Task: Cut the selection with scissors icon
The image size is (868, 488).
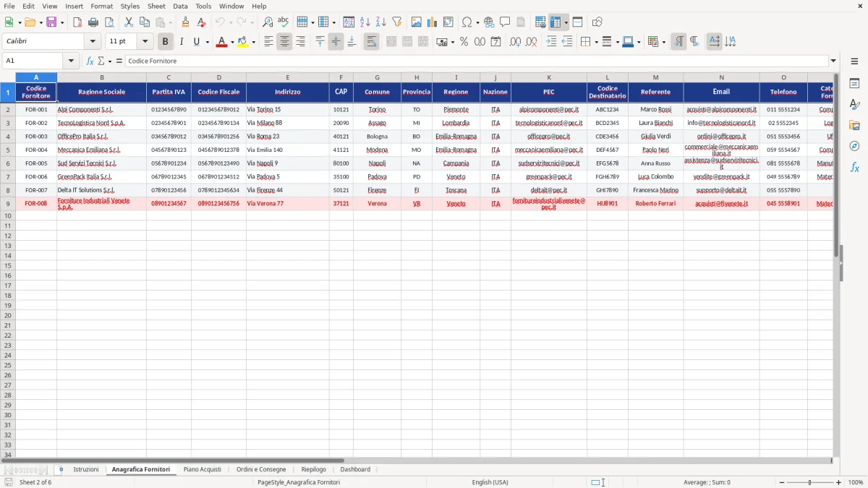Action: pos(129,22)
